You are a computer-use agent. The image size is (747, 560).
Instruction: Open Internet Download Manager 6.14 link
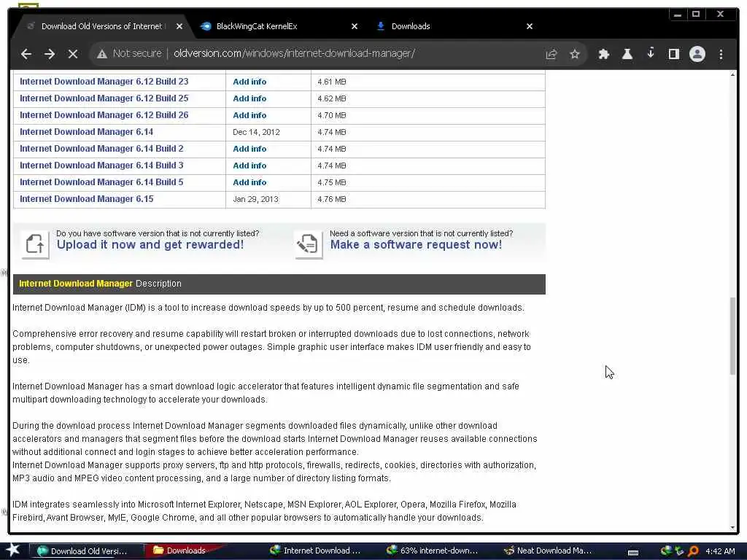click(x=86, y=131)
